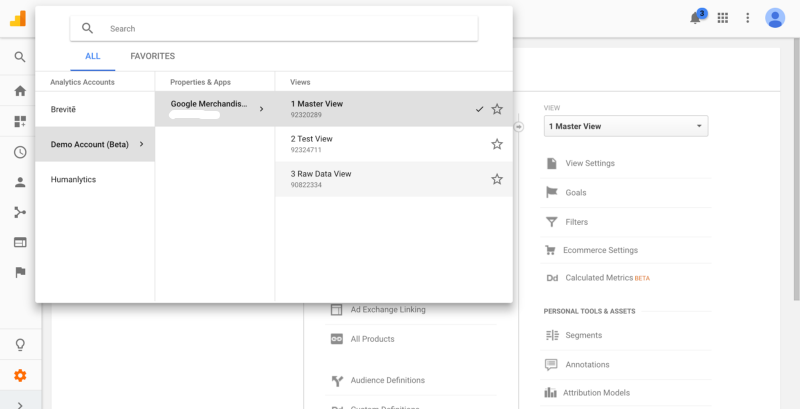Star the 3 Raw Data View
800x409 pixels.
click(497, 179)
